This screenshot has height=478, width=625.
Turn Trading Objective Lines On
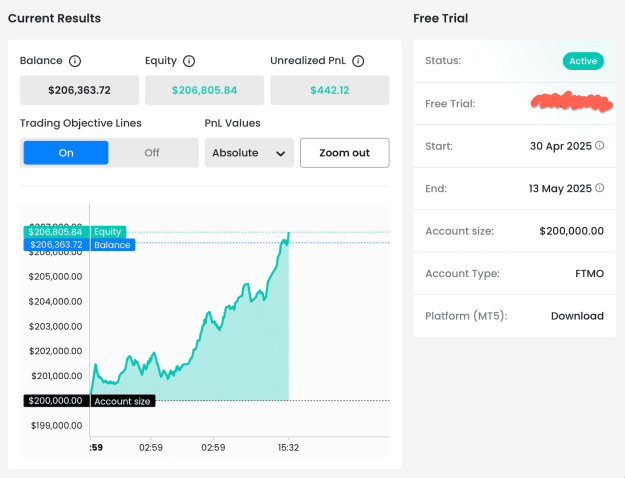(66, 153)
